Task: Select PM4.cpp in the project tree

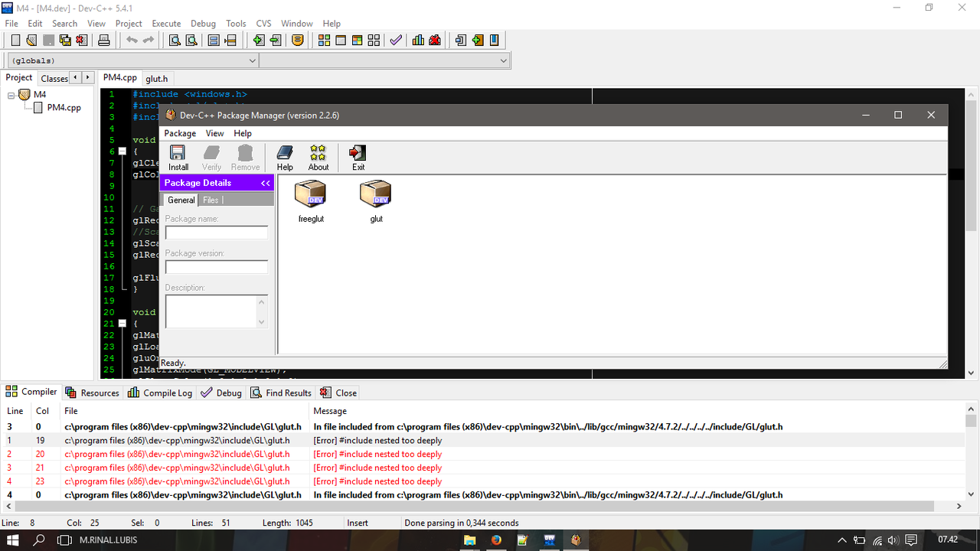Action: point(64,108)
